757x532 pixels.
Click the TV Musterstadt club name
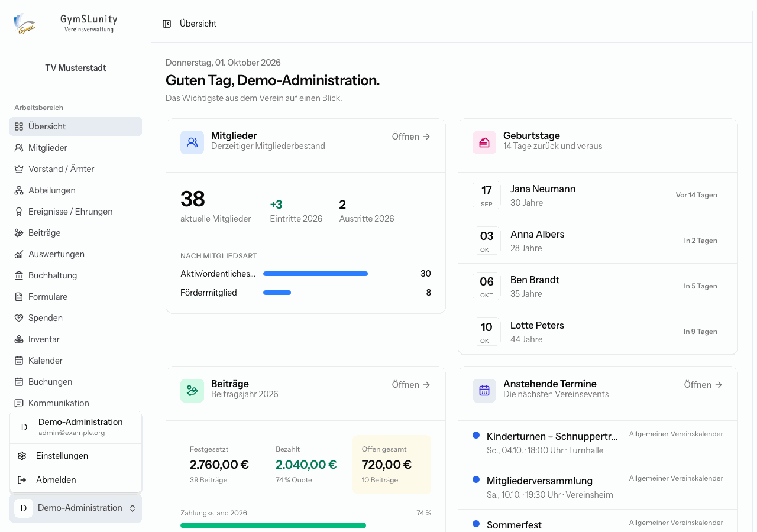pos(76,68)
